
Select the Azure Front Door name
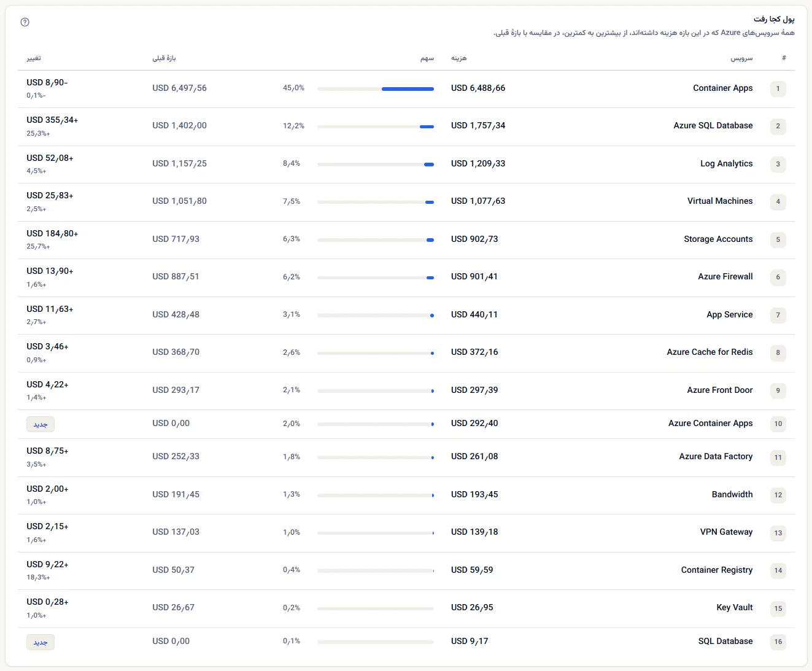point(720,390)
